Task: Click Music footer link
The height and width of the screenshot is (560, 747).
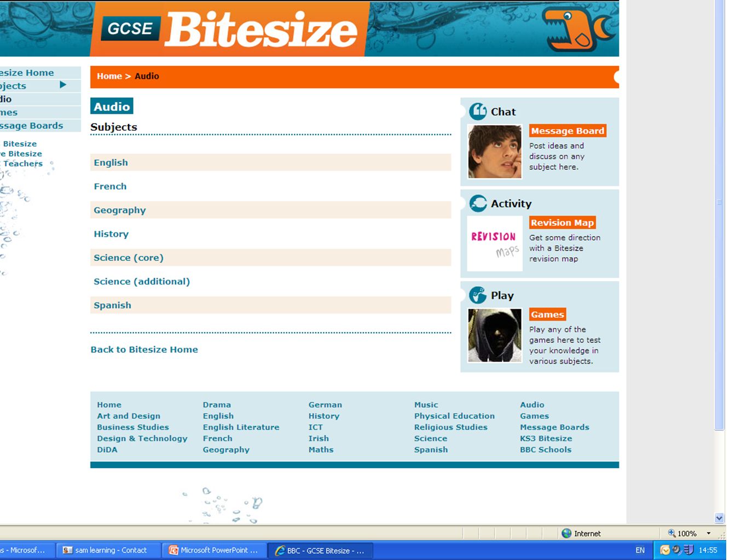Action: [426, 405]
